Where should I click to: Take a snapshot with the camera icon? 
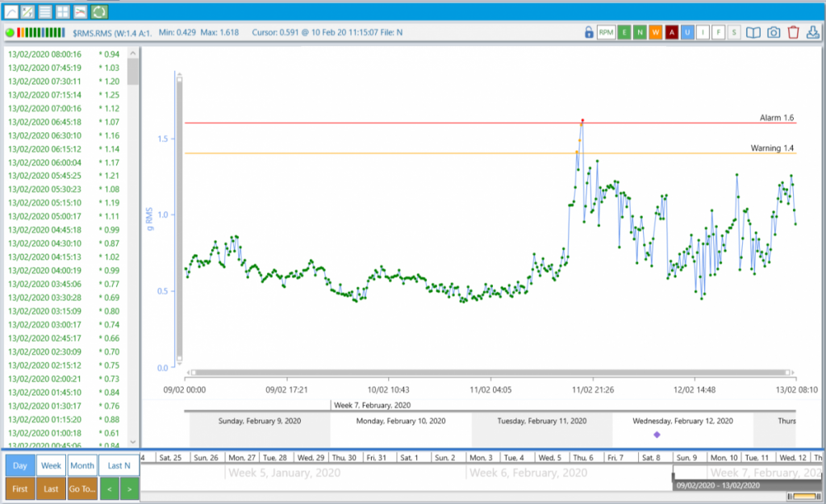[x=774, y=32]
